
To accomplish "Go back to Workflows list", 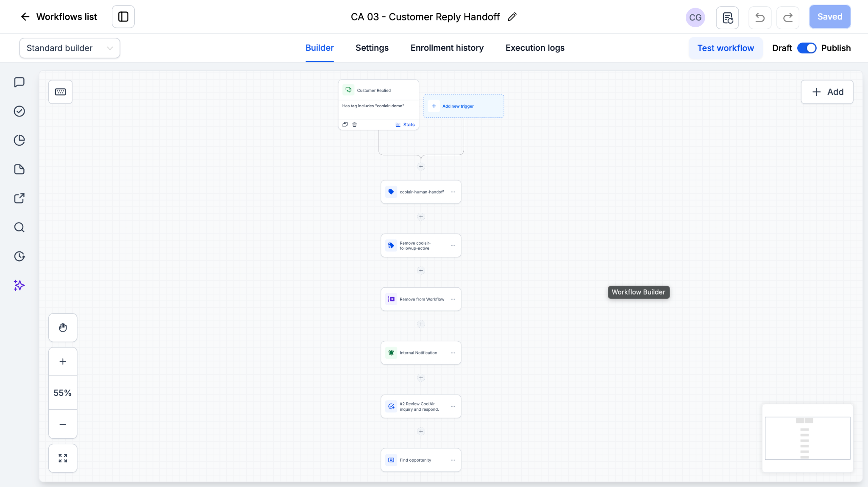I will coord(59,17).
